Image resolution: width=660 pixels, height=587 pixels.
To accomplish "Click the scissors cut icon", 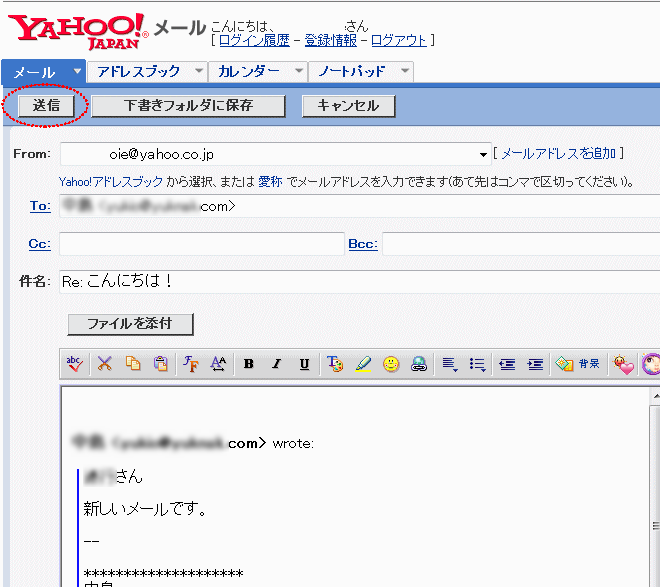I will tap(104, 365).
